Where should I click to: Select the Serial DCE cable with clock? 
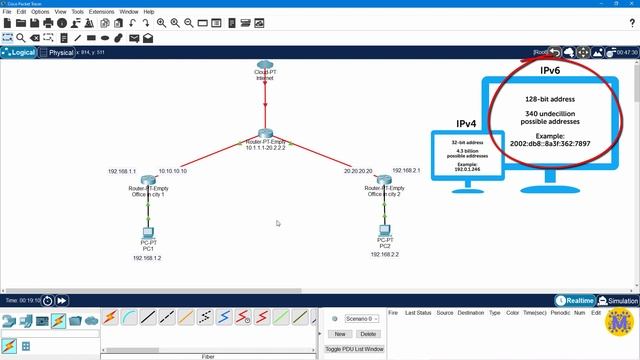click(x=243, y=317)
